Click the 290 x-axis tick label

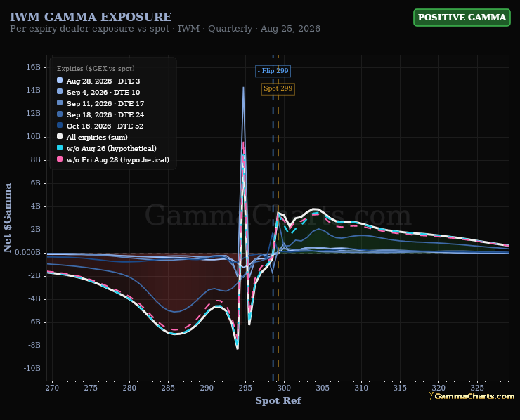207,388
